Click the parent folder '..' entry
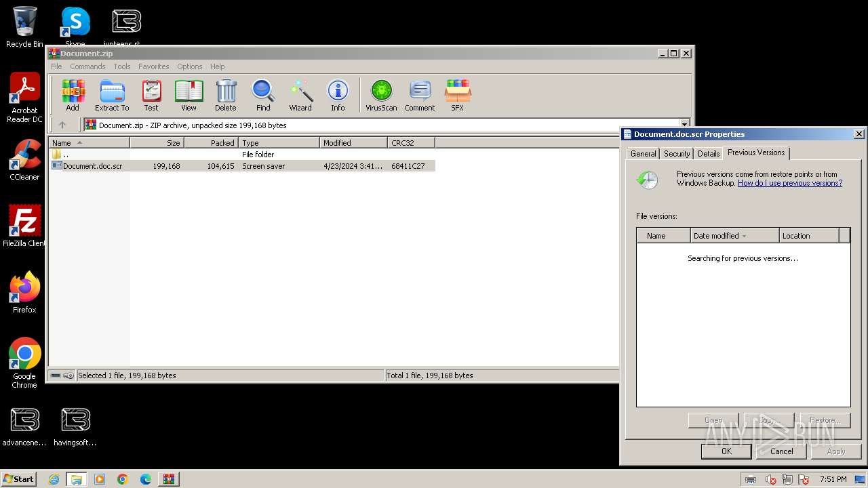The image size is (868, 488). [x=242, y=155]
